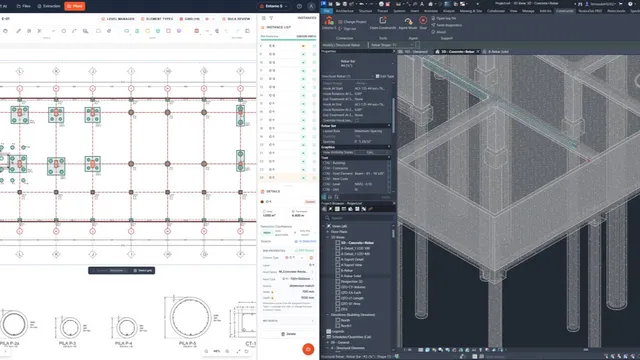The height and width of the screenshot is (360, 640).
Task: Collapse the 3D Views tree node
Action: pos(328,237)
